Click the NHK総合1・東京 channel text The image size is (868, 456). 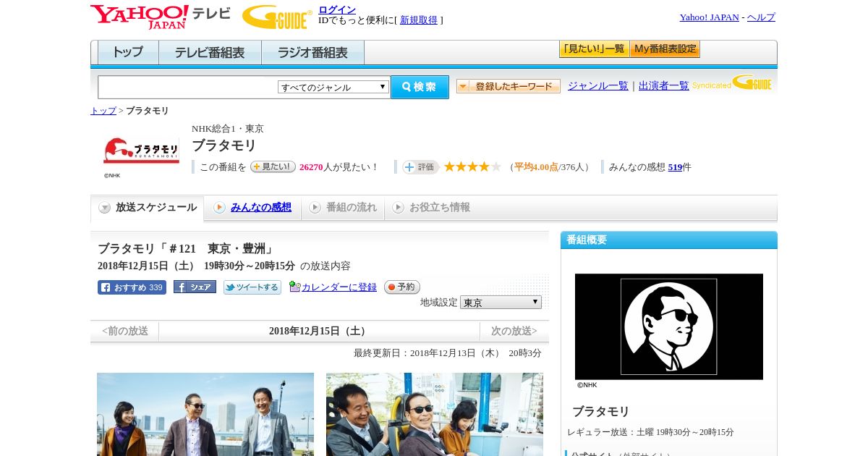[228, 129]
